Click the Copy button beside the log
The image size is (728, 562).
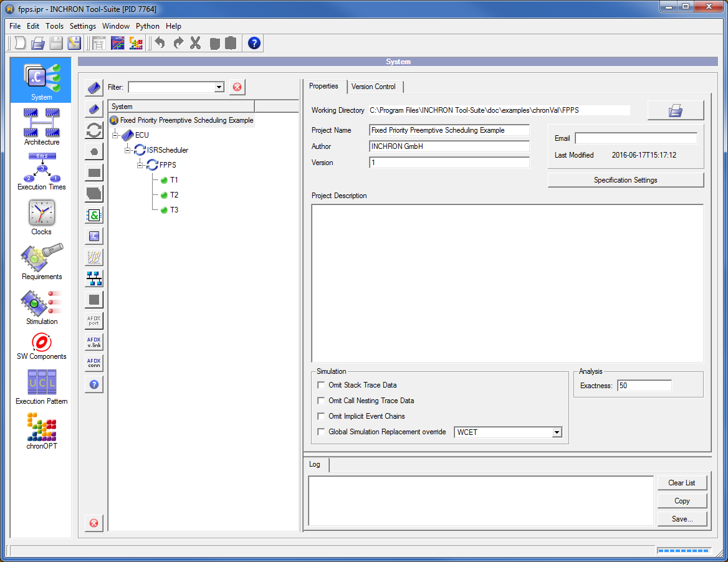point(682,501)
